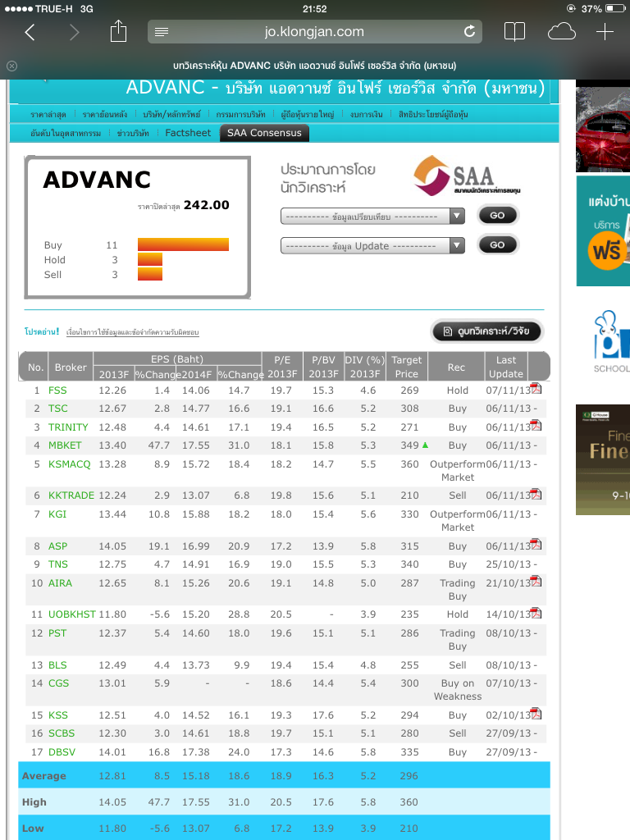This screenshot has height=840, width=630.
Task: Open the งบการเงิน tab
Action: point(367,114)
